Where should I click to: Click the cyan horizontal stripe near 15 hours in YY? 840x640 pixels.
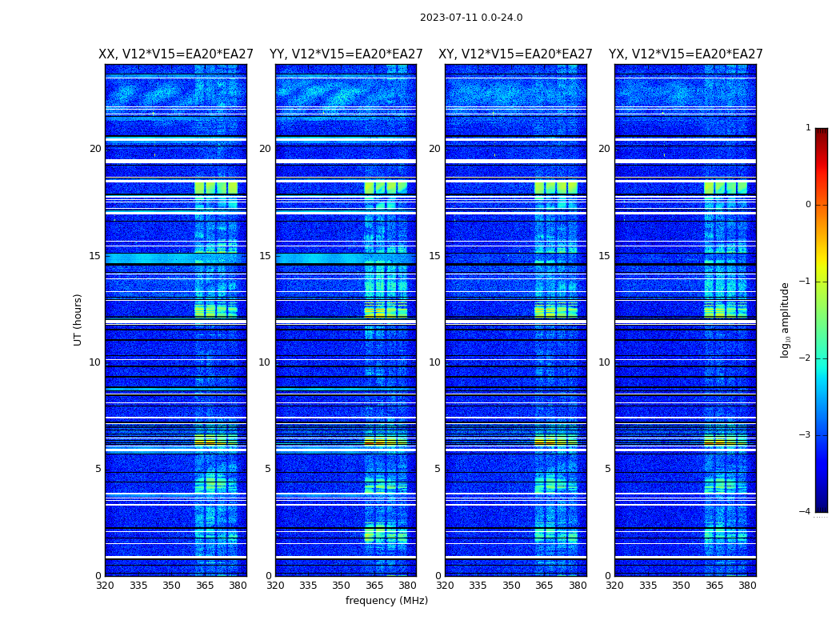[x=346, y=258]
